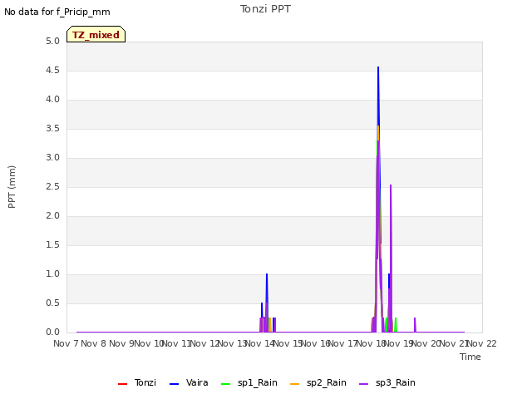532x399 pixels.
Task: Click the Nov 8 x-axis tick label
Action: coord(94,343)
